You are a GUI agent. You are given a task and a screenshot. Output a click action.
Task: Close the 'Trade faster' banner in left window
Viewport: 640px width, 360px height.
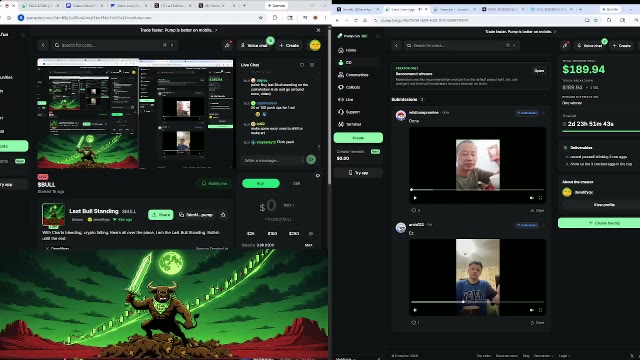318,30
